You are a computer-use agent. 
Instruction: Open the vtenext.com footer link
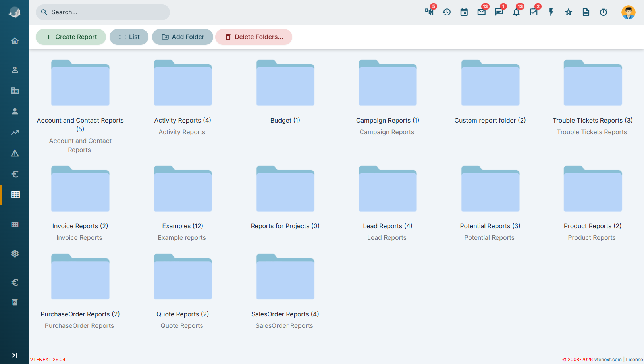pos(608,360)
